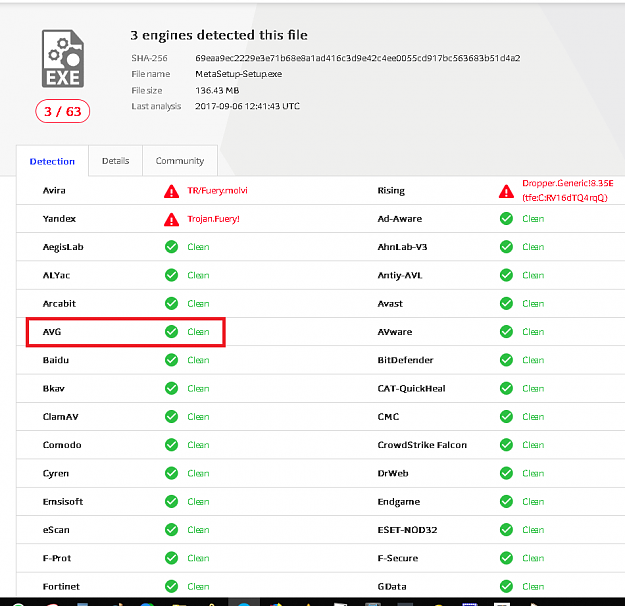The image size is (625, 606).
Task: Click the red warning icon in Yandex row
Action: click(171, 219)
